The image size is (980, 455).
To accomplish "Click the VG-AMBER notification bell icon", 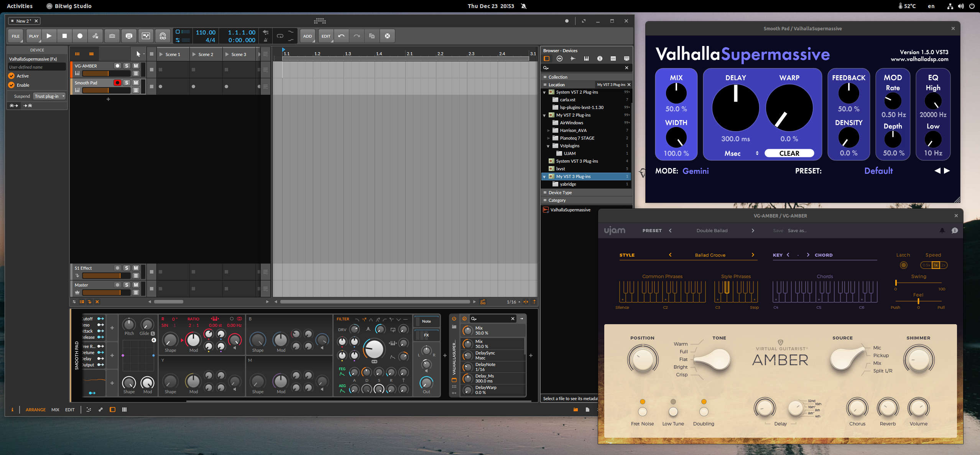I will [x=942, y=231].
